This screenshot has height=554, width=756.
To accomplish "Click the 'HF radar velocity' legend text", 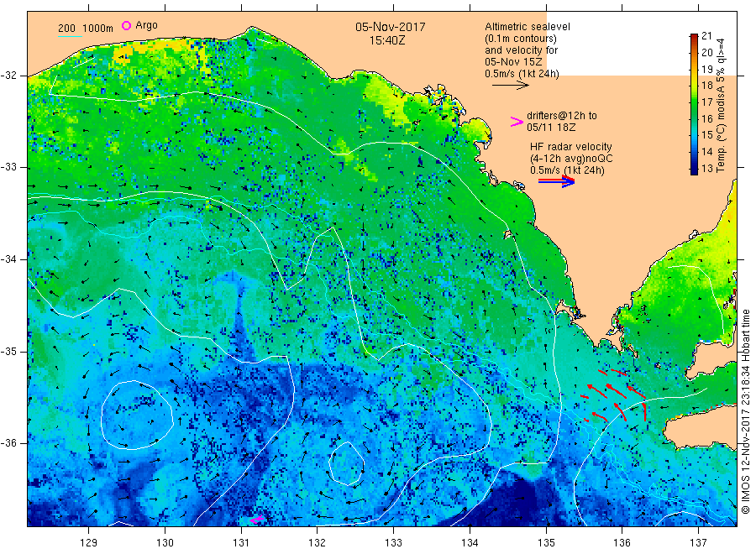I will point(571,146).
